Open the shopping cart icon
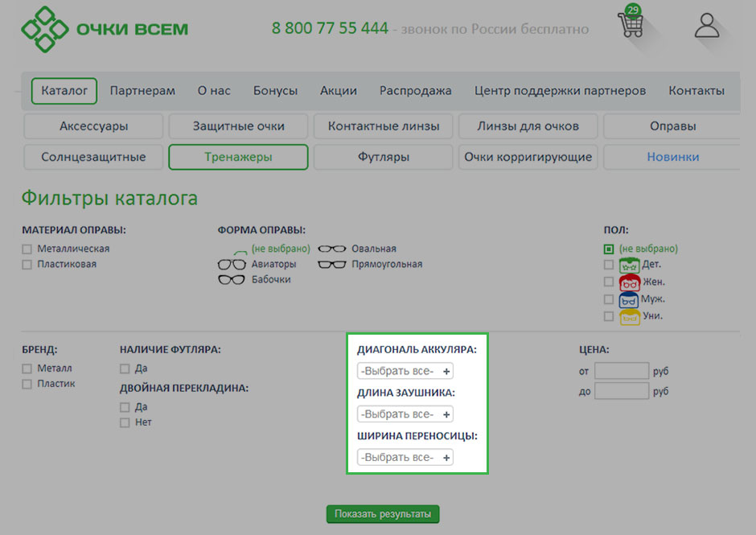Screen dimensions: 756x535 click(631, 24)
